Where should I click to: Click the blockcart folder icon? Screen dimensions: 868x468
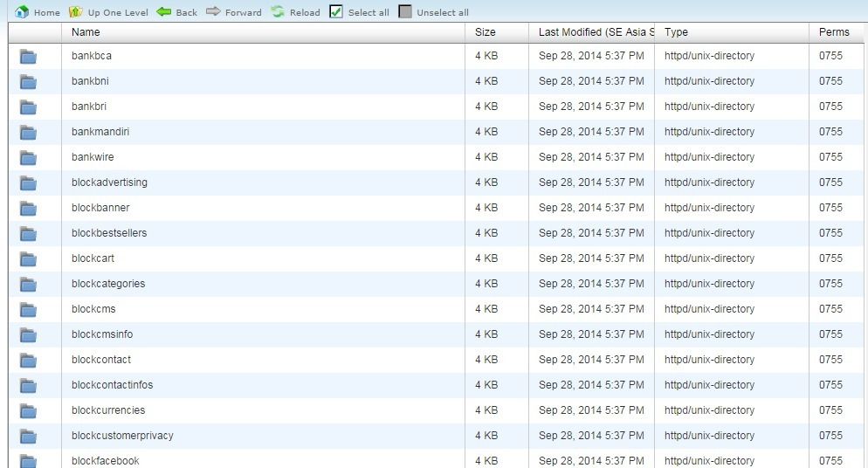[x=28, y=259]
